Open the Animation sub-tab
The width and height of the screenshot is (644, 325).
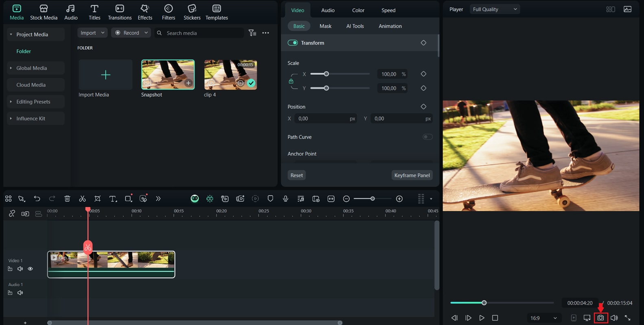click(x=390, y=26)
